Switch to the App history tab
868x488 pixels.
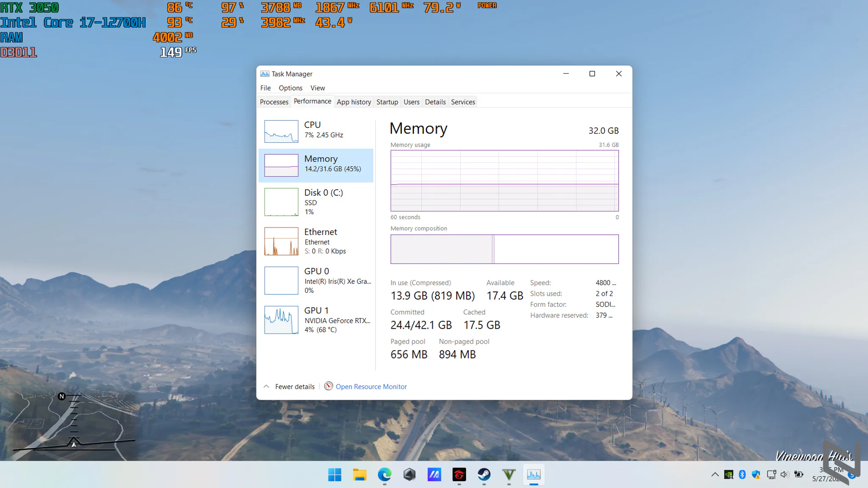[x=354, y=102]
